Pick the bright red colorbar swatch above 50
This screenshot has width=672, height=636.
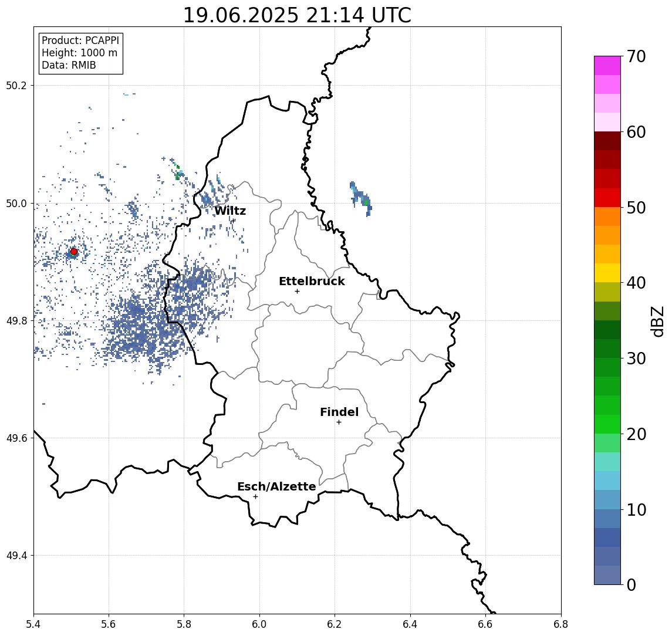[607, 198]
